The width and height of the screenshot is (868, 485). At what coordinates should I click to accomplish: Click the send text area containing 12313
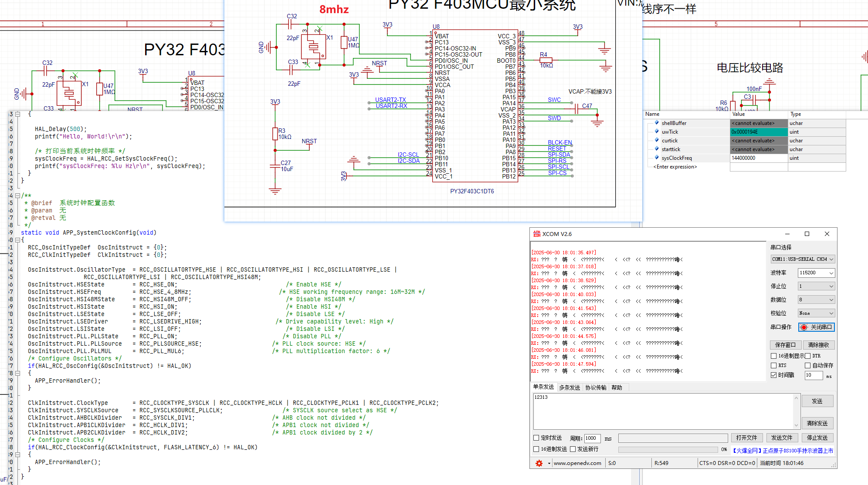click(663, 411)
